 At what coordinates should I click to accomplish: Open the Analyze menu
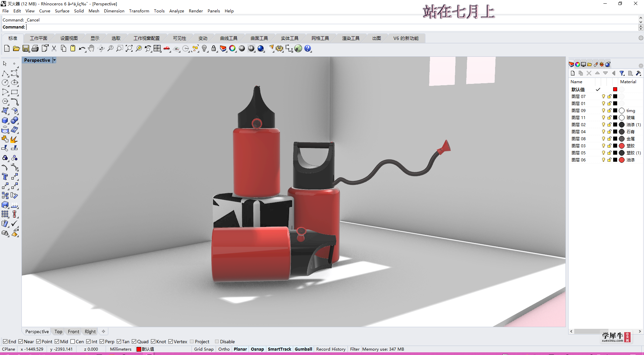pos(177,11)
